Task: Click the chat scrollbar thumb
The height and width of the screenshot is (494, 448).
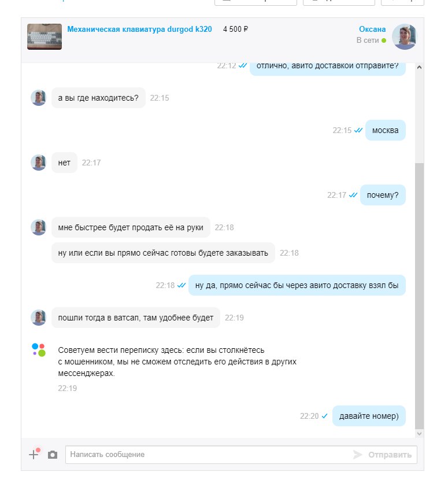Action: point(419,296)
